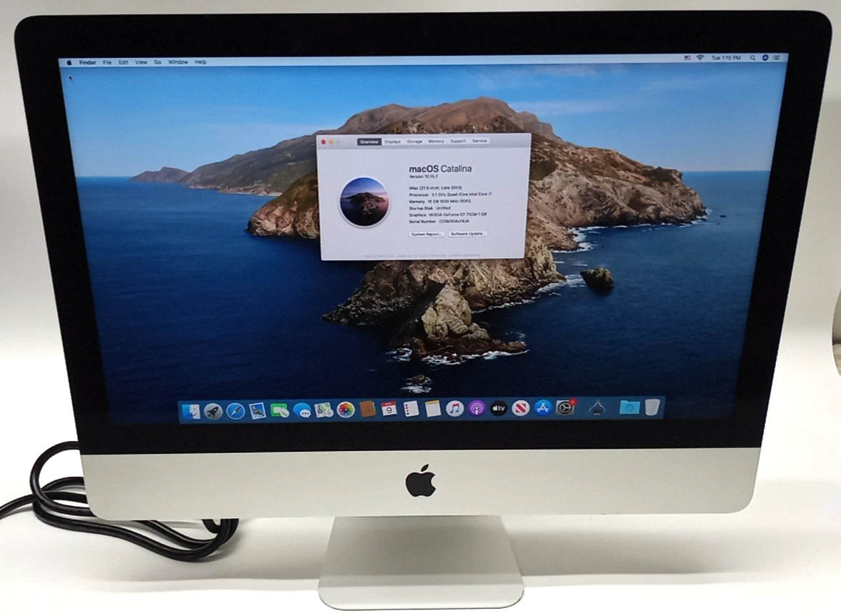The image size is (841, 616).
Task: Open System Preferences from the Dock
Action: (x=564, y=410)
